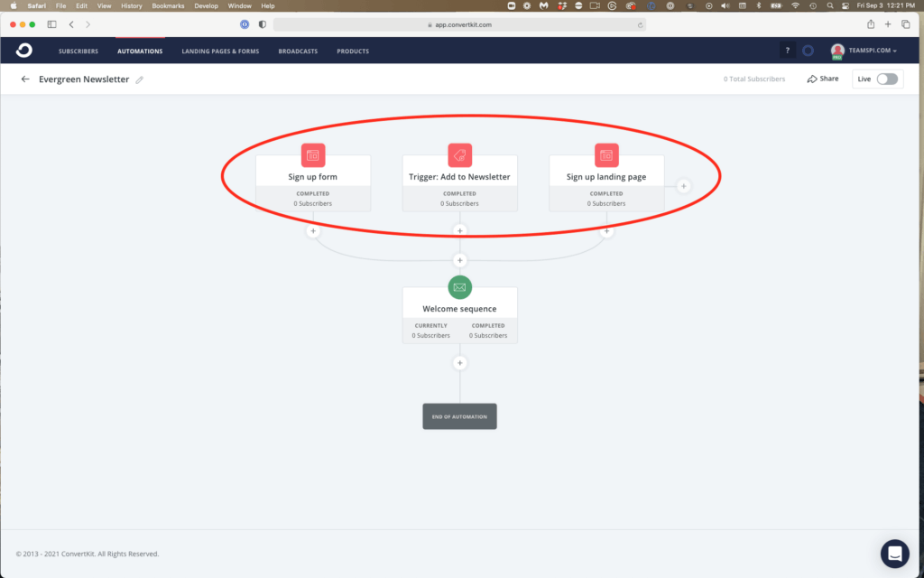Add a step below Sign up form
Screen dimensions: 924x578
[313, 231]
